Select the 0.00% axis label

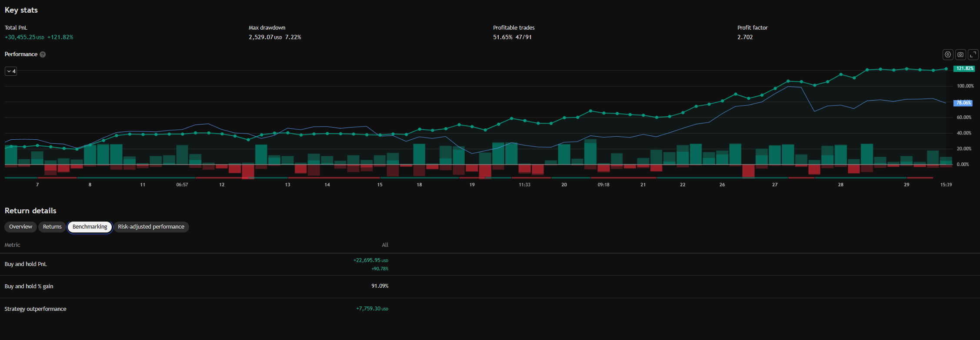[963, 165]
